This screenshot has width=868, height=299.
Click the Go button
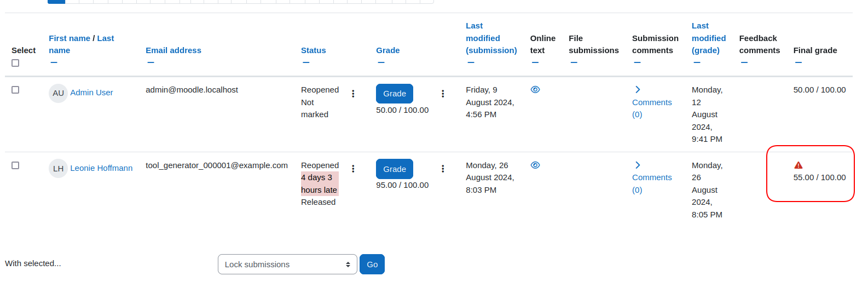tap(372, 264)
